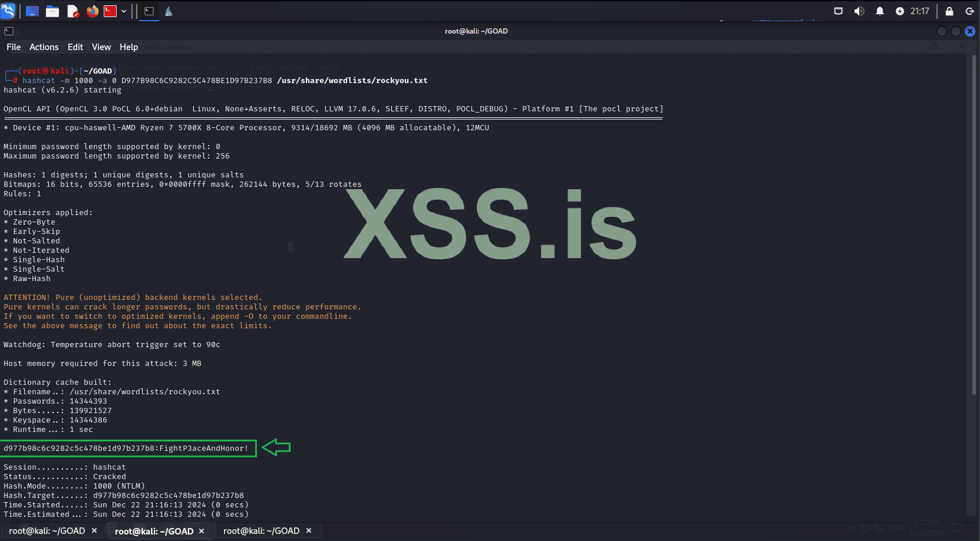Open the File menu
Viewport: 980px width, 541px height.
pyautogui.click(x=14, y=47)
